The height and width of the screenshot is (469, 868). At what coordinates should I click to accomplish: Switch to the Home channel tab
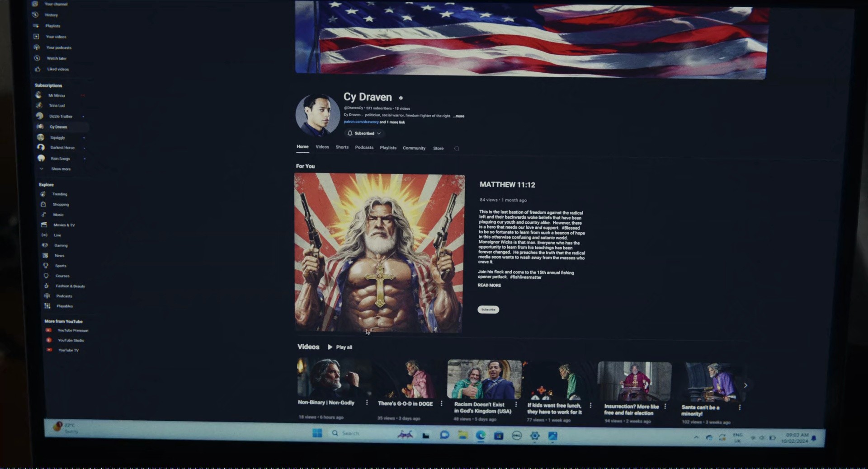pyautogui.click(x=302, y=147)
